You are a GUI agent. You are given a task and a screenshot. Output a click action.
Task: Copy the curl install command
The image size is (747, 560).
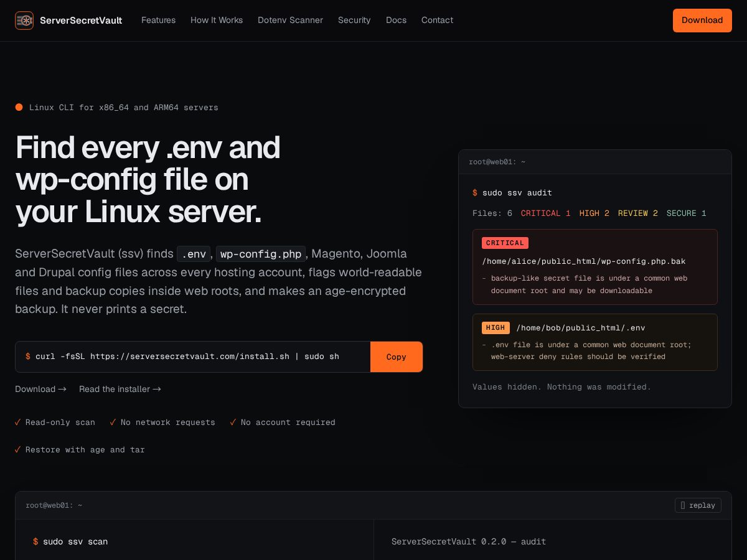[396, 357]
